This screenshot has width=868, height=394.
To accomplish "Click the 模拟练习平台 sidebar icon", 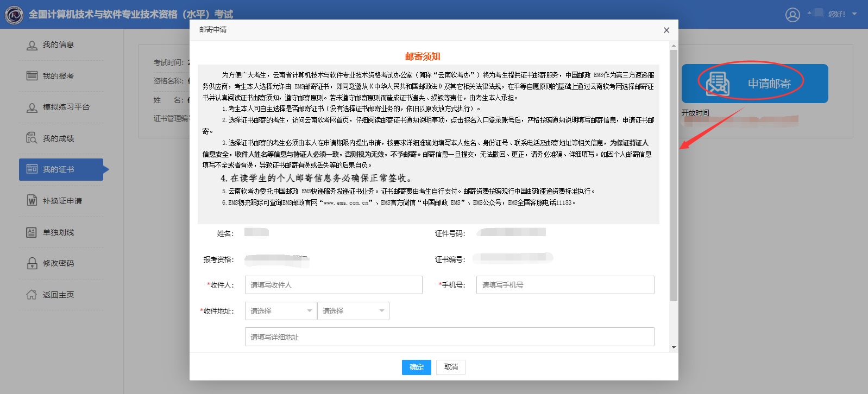I will tap(32, 107).
